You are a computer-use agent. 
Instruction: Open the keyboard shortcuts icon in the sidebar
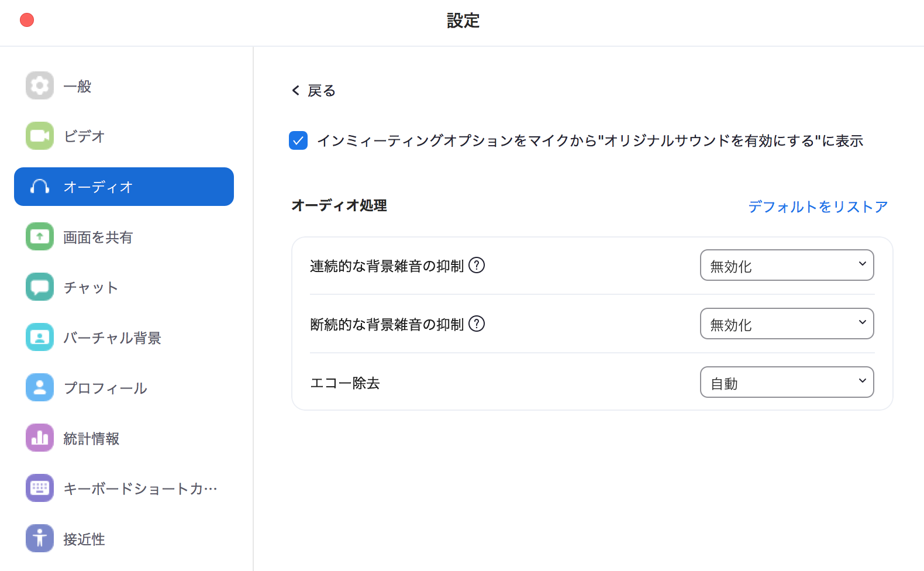(40, 489)
